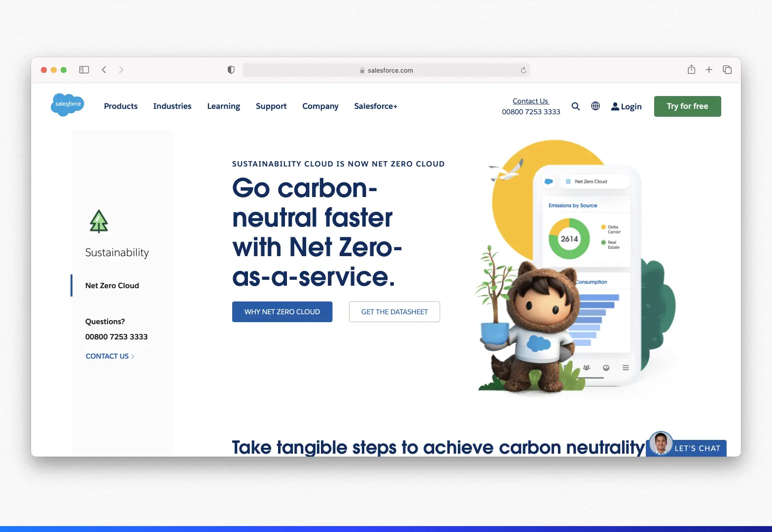
Task: Click the Sustainability tree icon
Action: (x=98, y=221)
